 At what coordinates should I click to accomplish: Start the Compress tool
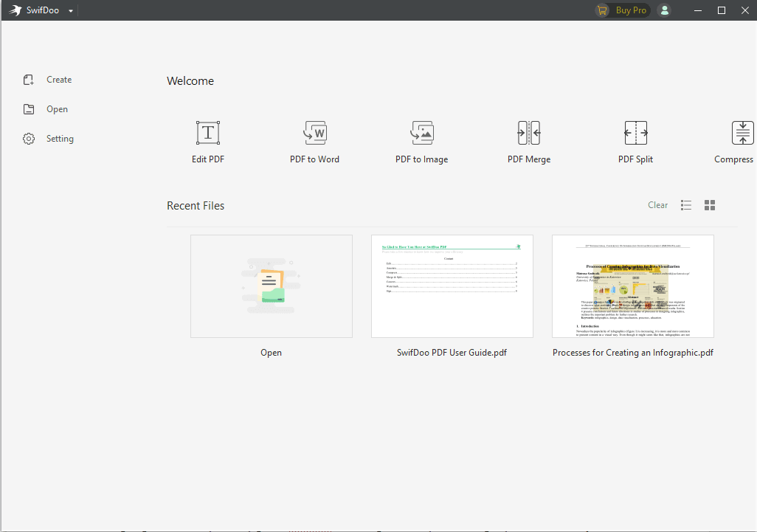pos(740,140)
